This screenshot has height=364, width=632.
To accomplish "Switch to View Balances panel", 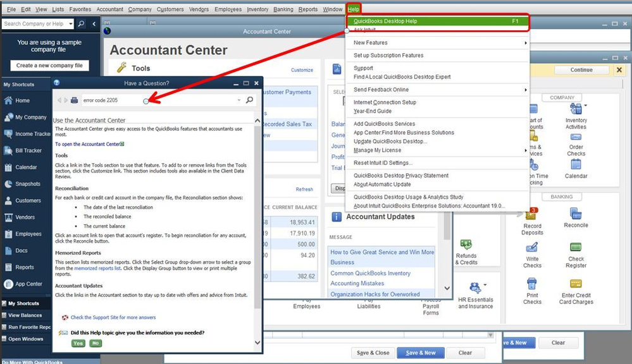I will point(25,315).
